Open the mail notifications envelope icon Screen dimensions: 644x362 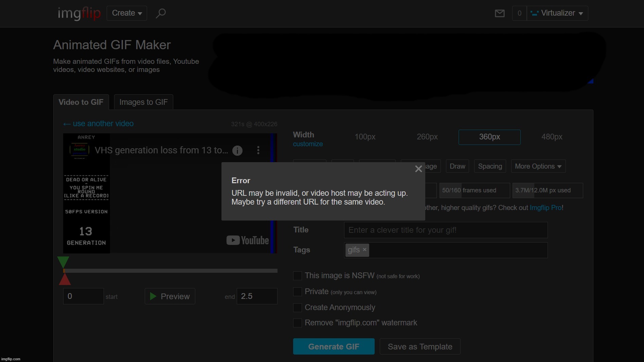500,13
